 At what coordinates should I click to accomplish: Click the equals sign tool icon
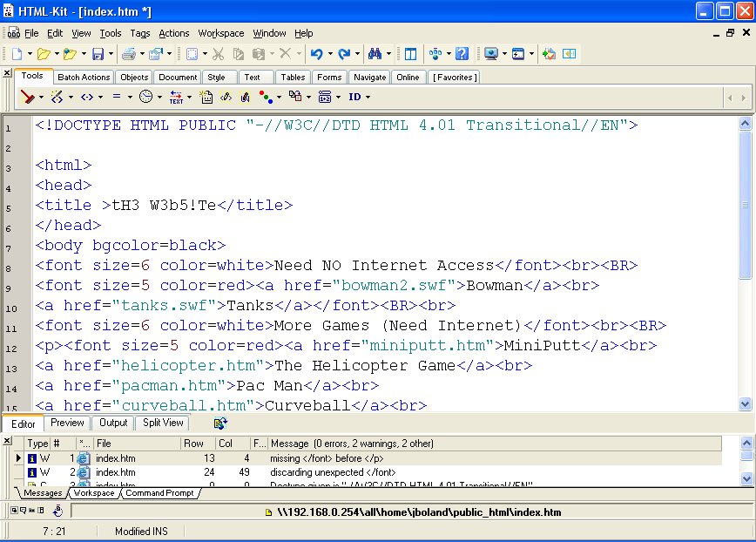click(117, 97)
